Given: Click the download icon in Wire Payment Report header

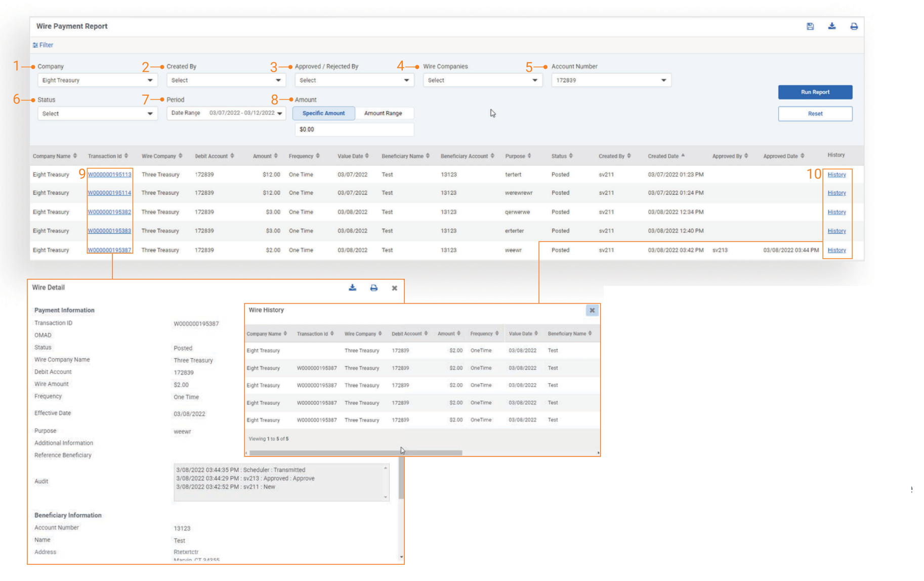Looking at the screenshot, I should [x=831, y=26].
